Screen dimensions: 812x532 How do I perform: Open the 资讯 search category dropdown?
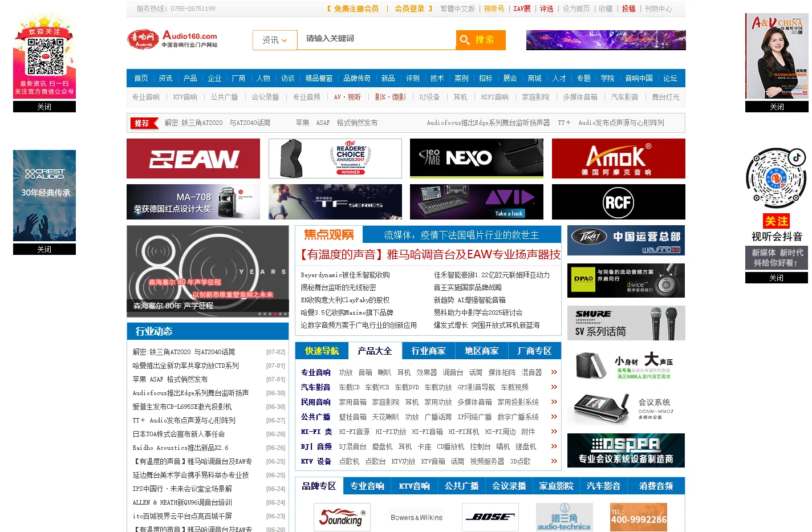[275, 40]
